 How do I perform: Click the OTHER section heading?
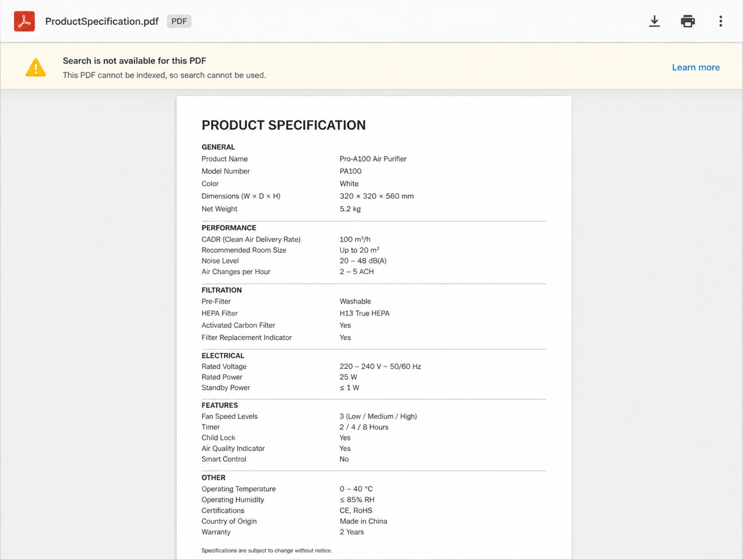click(x=213, y=478)
